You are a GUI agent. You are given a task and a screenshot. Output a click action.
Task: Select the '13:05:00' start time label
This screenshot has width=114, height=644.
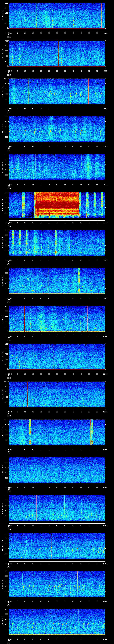point(9,184)
